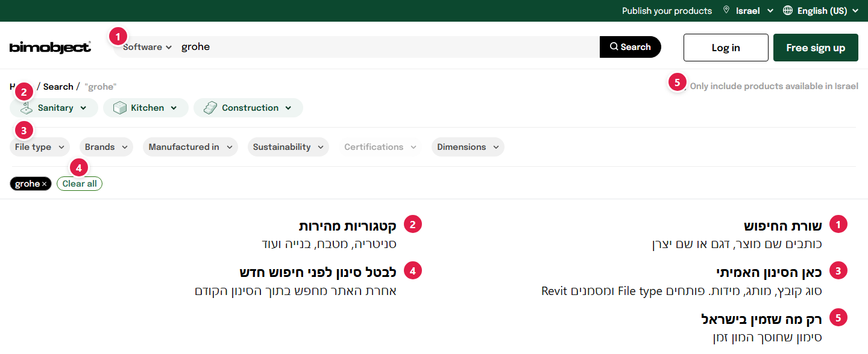Click the heading כאן הסינון האמיתי
Viewport: 868px width, 354px height.
tap(769, 272)
